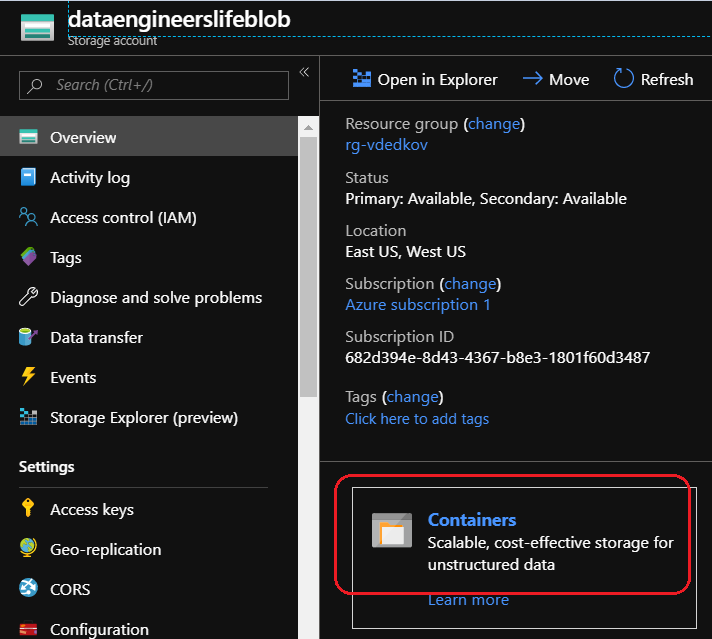Click the Tags label icon

29,257
